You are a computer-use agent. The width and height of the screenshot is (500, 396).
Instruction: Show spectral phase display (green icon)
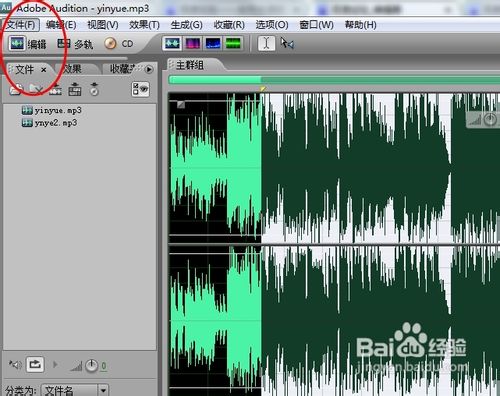233,43
